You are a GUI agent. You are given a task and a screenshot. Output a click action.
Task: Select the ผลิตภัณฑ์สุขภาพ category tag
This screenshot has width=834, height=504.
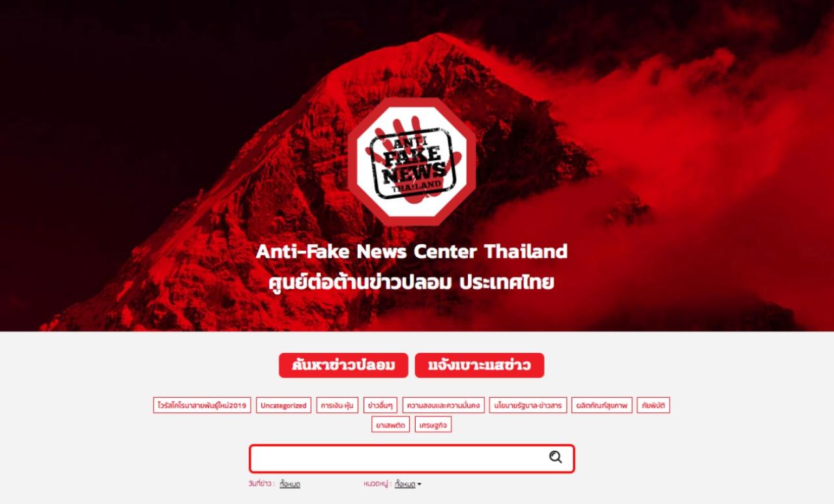[x=602, y=405]
